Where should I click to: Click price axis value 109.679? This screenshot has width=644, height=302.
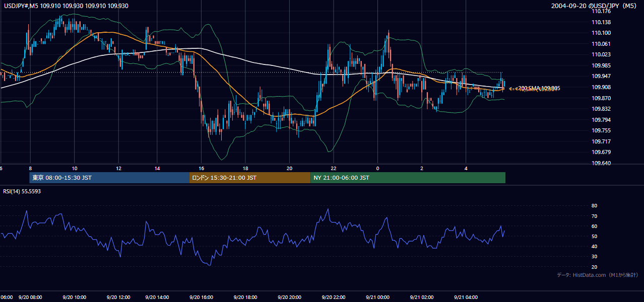click(x=600, y=152)
